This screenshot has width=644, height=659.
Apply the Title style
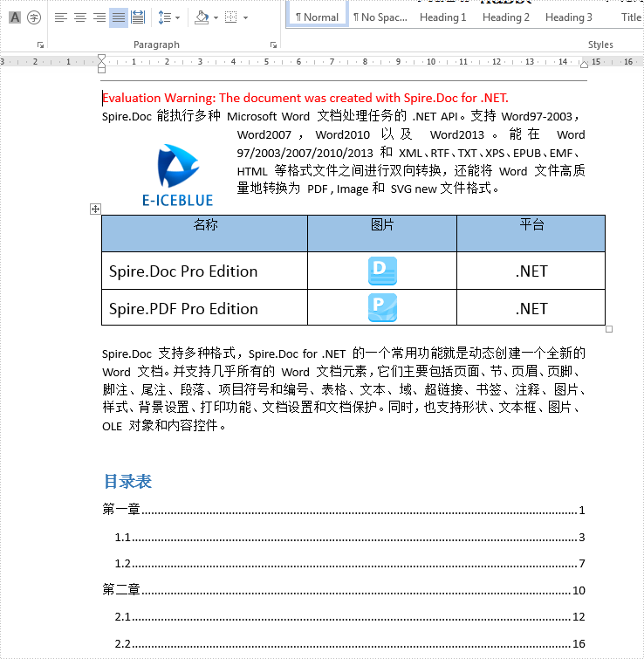[631, 17]
